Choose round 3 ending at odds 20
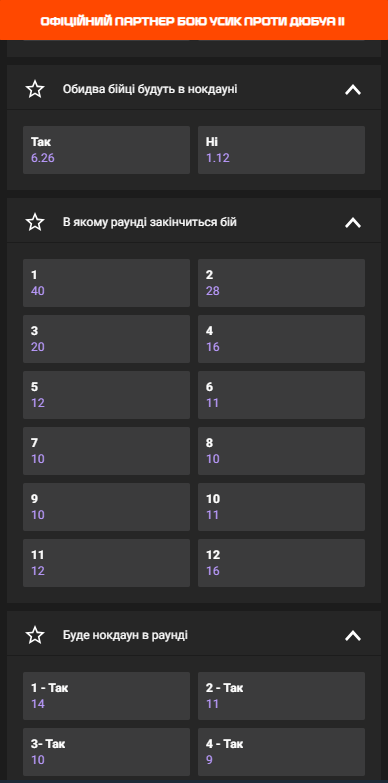The image size is (388, 783). click(106, 339)
